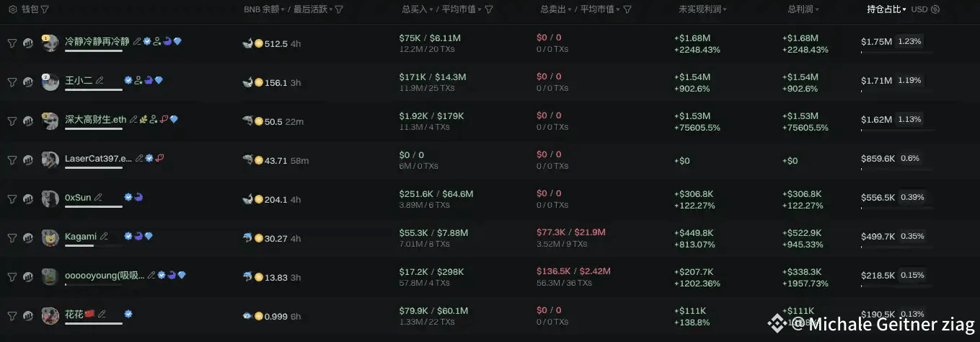This screenshot has width=980, height=342.
Task: Click the 王小二 avatar thumbnail
Action: click(50, 82)
